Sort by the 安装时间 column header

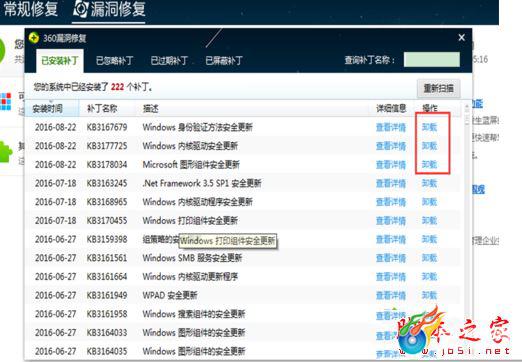coord(47,108)
